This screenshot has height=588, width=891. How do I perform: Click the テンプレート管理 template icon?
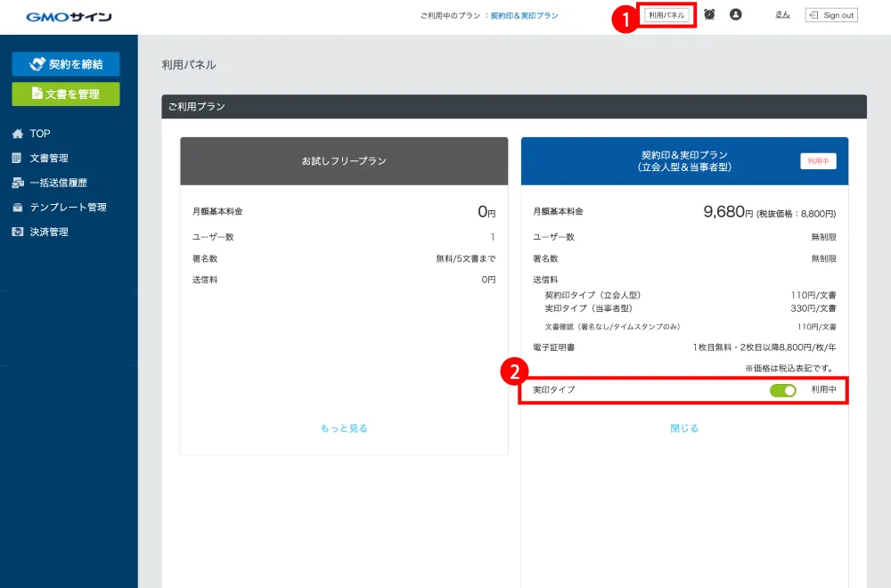pyautogui.click(x=17, y=207)
